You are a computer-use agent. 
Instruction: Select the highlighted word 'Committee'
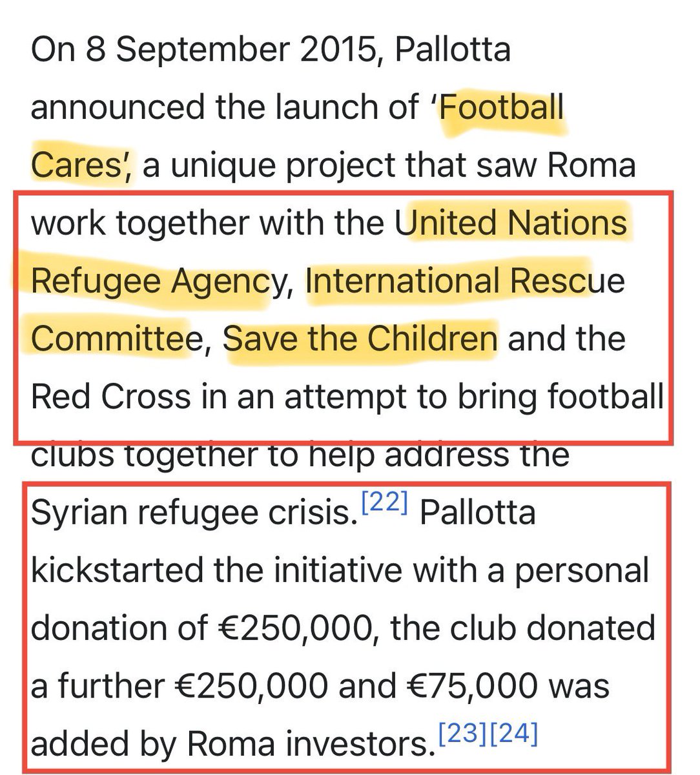pos(110,338)
